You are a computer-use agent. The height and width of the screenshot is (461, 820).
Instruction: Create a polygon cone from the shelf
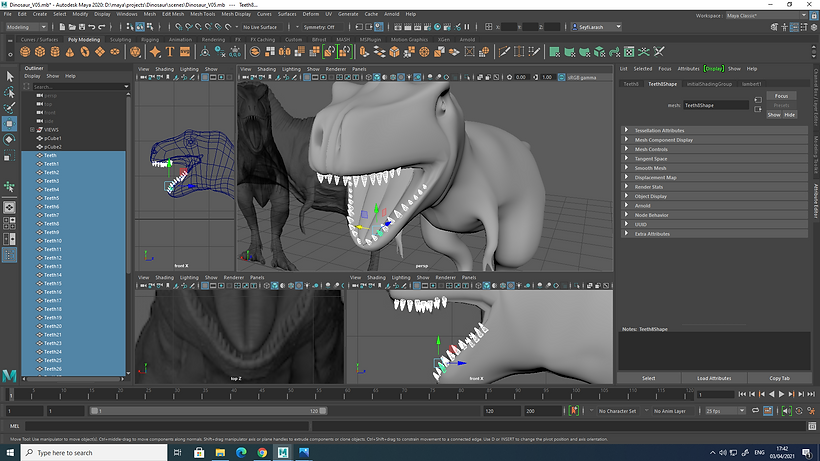[x=70, y=52]
